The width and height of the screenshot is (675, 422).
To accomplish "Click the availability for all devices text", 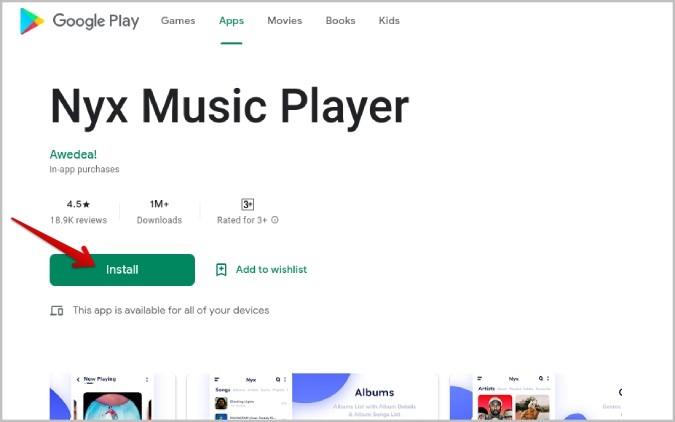I will pyautogui.click(x=171, y=310).
